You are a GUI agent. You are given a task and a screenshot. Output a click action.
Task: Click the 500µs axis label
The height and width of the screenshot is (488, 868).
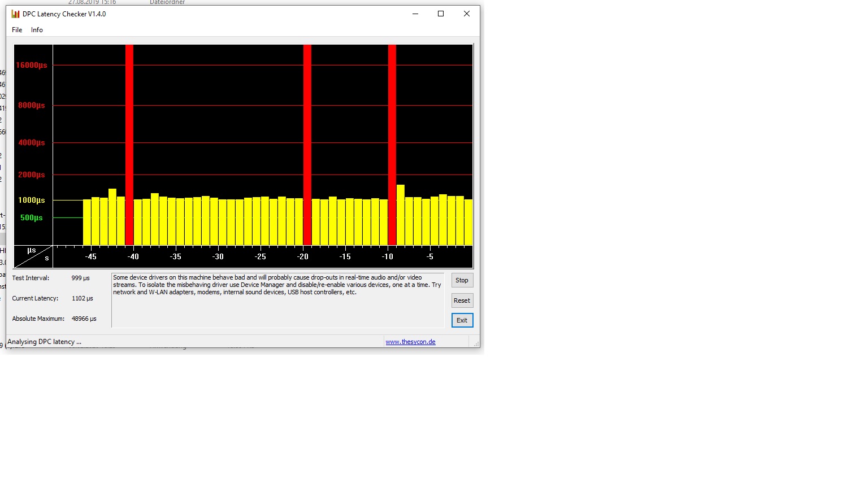click(32, 217)
